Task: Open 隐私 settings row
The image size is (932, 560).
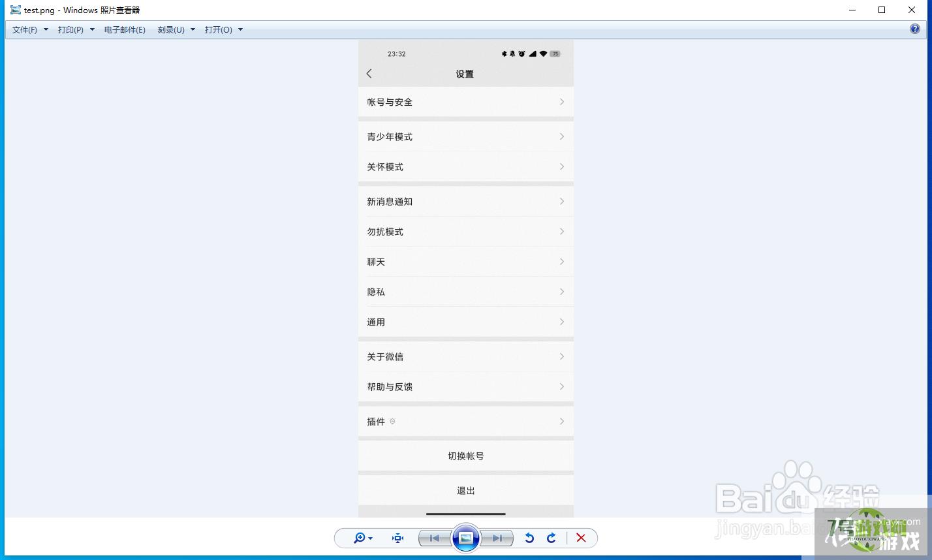Action: coord(465,291)
